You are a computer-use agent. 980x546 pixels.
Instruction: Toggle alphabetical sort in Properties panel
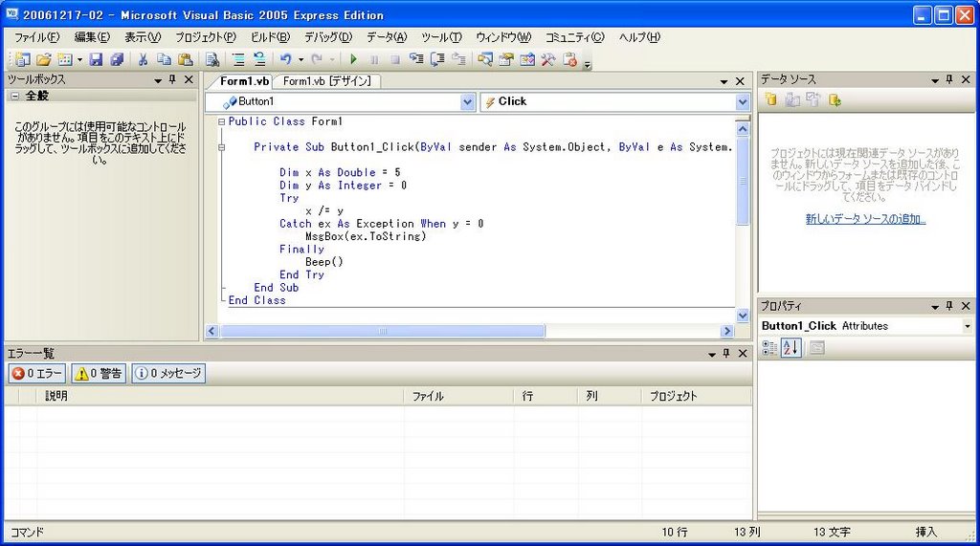pos(791,348)
